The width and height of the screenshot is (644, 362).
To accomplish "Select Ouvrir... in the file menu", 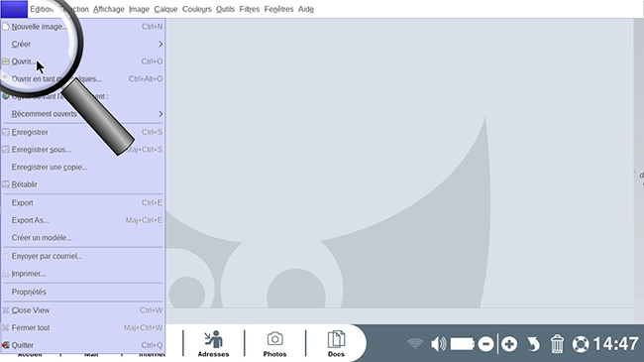I will pyautogui.click(x=83, y=61).
